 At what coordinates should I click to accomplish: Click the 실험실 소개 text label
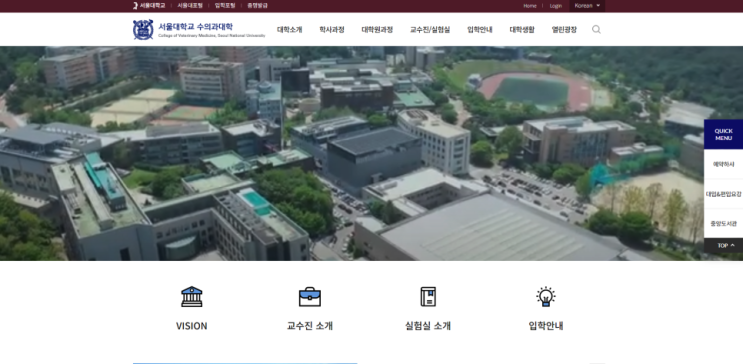tap(428, 326)
